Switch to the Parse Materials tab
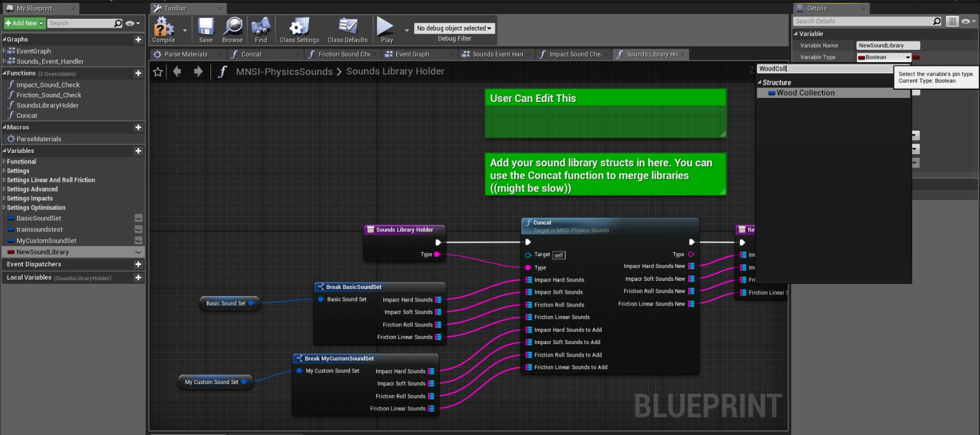 tap(185, 55)
